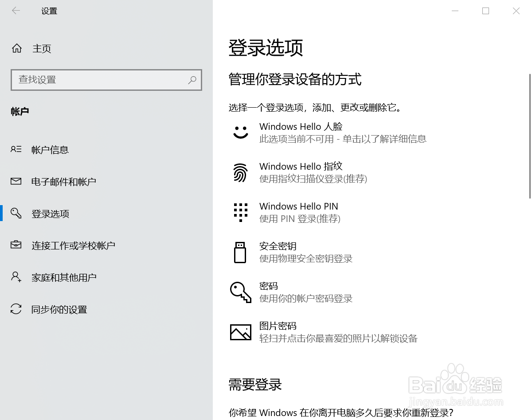Click the 帐户 category heading in sidebar
The height and width of the screenshot is (420, 532).
pos(20,112)
